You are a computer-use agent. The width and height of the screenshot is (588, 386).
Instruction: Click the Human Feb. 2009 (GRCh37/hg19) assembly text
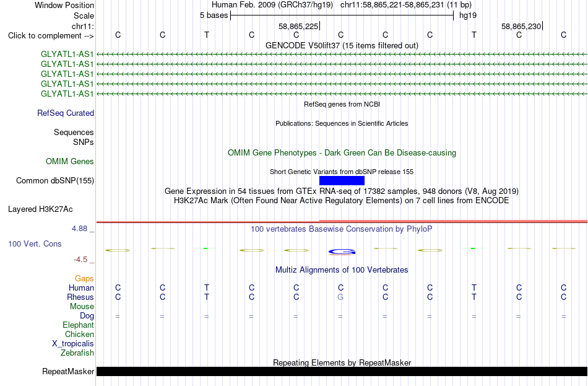click(272, 5)
